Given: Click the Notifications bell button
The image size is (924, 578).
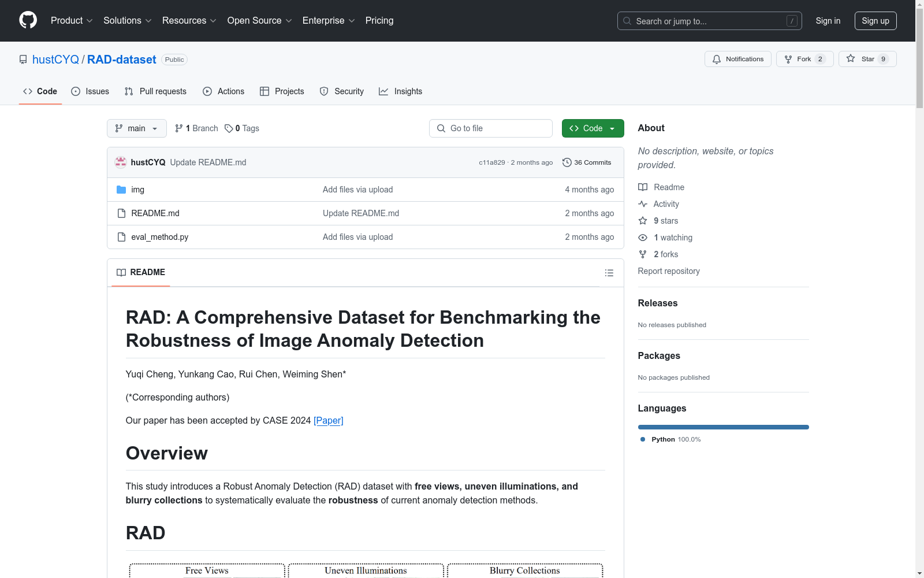Looking at the screenshot, I should point(737,59).
